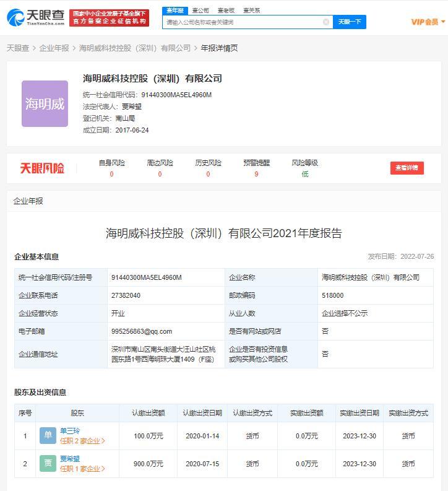Click legal representative 贾希望 in header
The image size is (448, 491).
pos(131,106)
